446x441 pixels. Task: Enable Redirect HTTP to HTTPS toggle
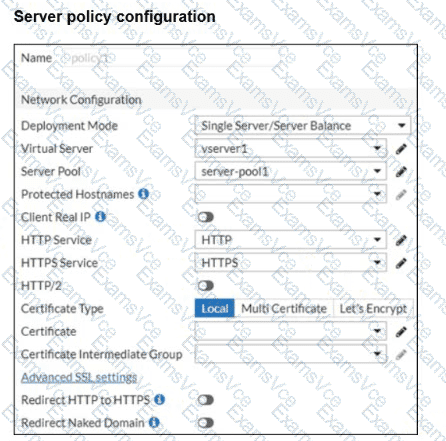tap(206, 400)
